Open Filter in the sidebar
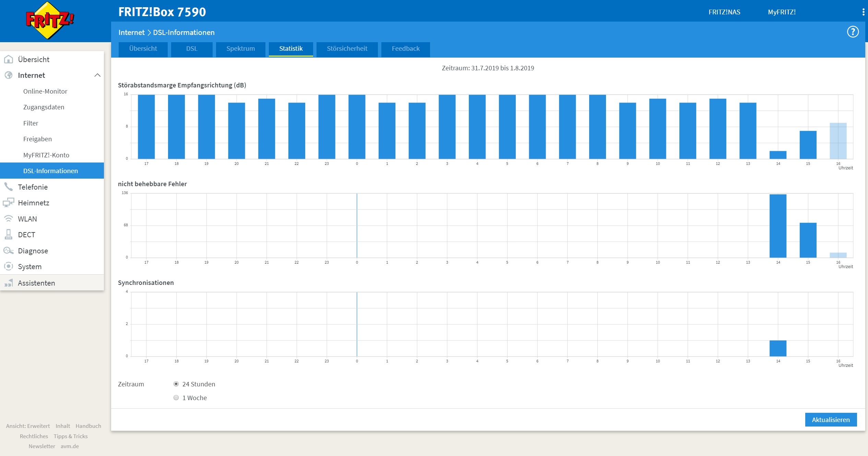The width and height of the screenshot is (868, 456). 52,123
